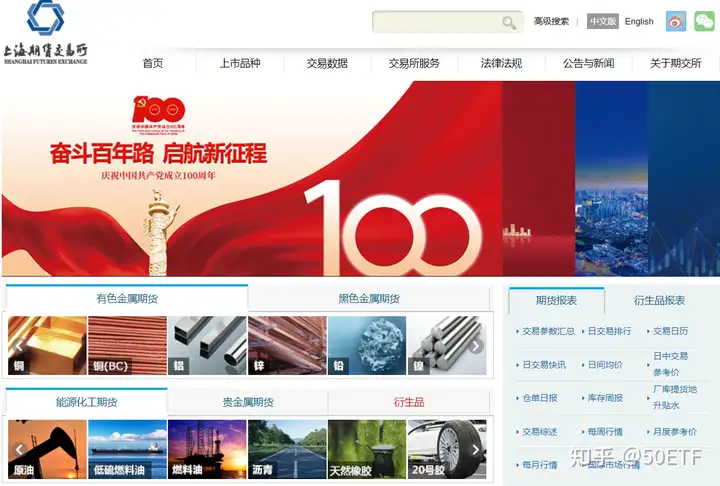Open the 低硫燃料油 thumbnail
Screen dimensions: 720x486
click(x=127, y=449)
